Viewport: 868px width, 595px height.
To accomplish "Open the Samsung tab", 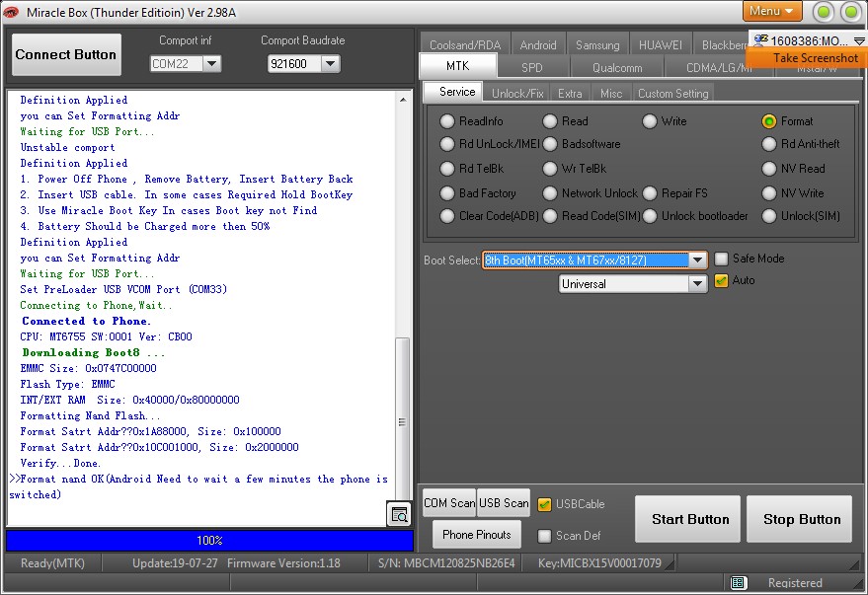I will pos(597,44).
